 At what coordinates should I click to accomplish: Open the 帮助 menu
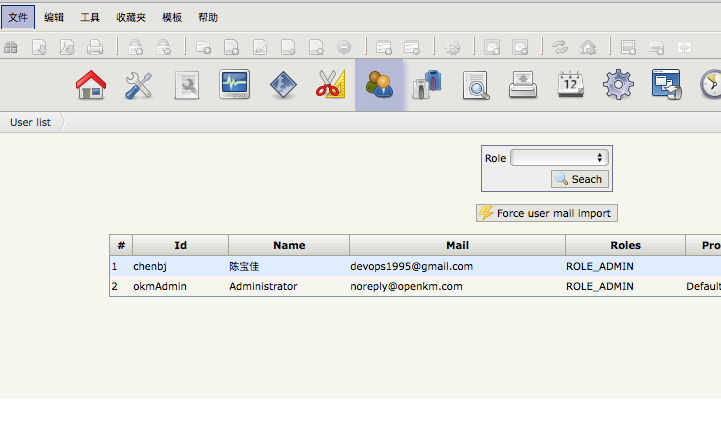click(x=207, y=17)
